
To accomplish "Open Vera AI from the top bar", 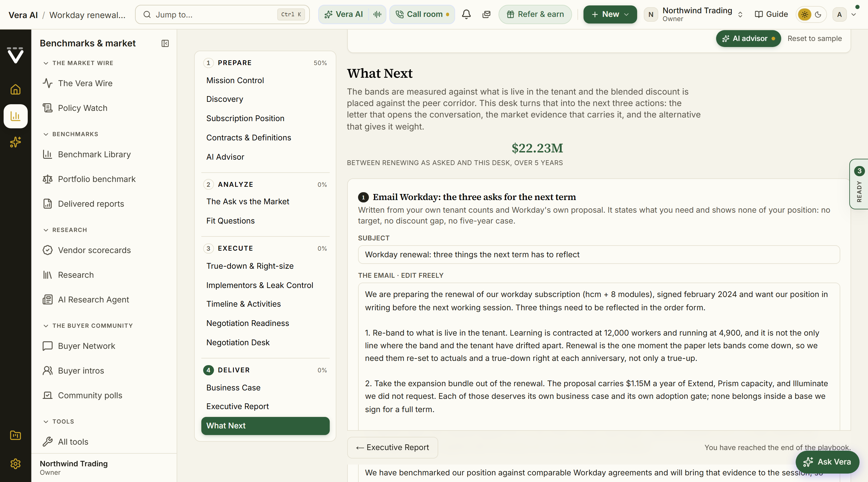I will (x=343, y=14).
